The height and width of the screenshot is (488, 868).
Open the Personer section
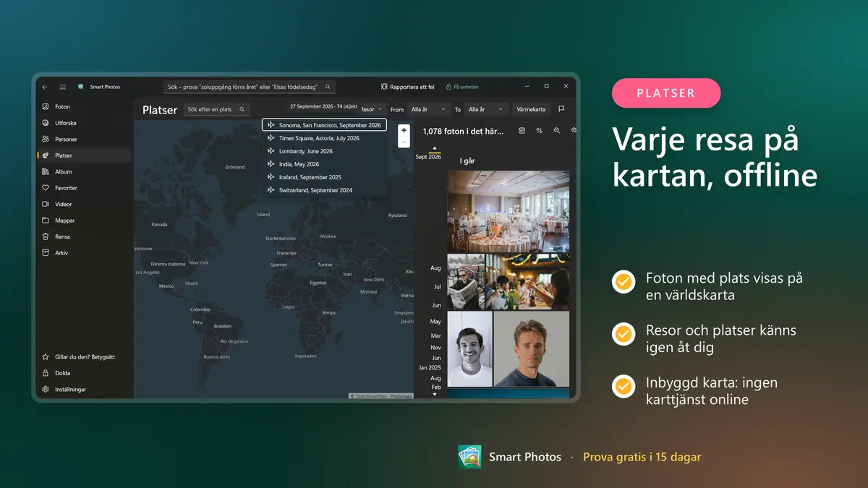(84, 139)
